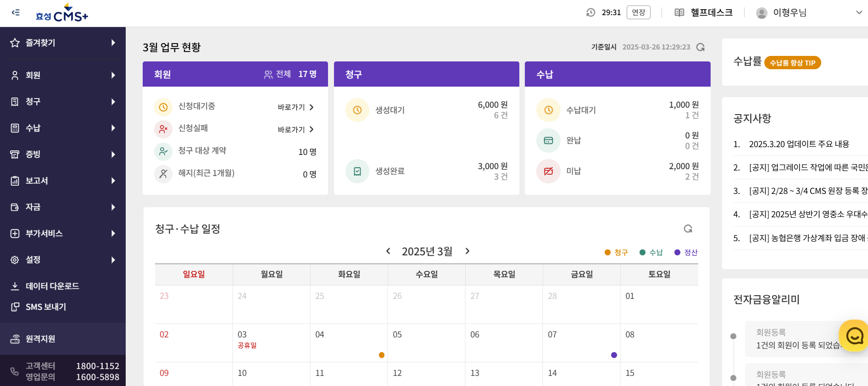Expand the 회원 sidebar menu arrow

113,75
